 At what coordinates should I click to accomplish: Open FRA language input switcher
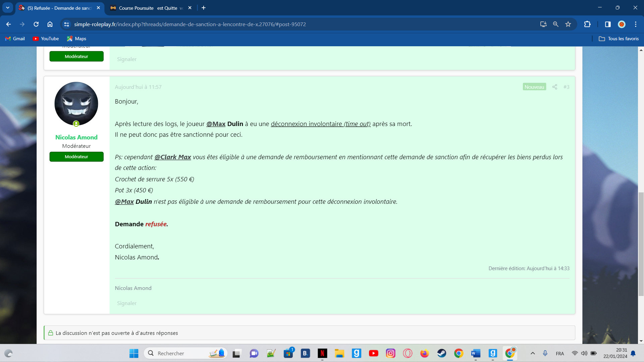[x=560, y=353]
